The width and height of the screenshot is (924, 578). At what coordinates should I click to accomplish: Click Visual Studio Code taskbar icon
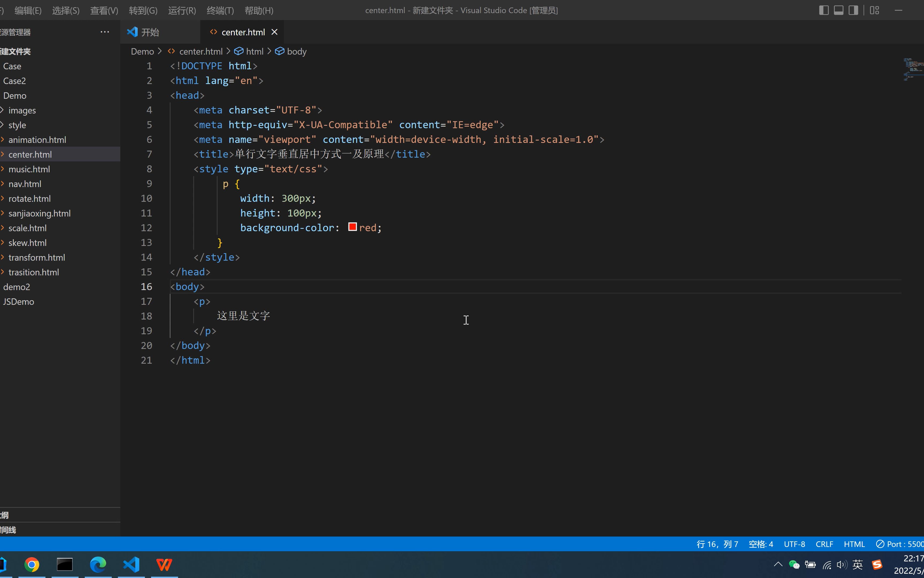click(x=131, y=565)
